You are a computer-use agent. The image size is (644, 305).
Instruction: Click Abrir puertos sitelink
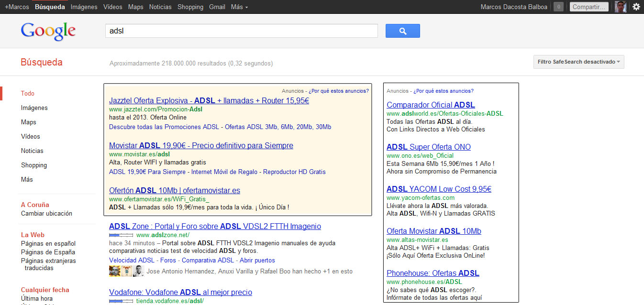point(257,260)
